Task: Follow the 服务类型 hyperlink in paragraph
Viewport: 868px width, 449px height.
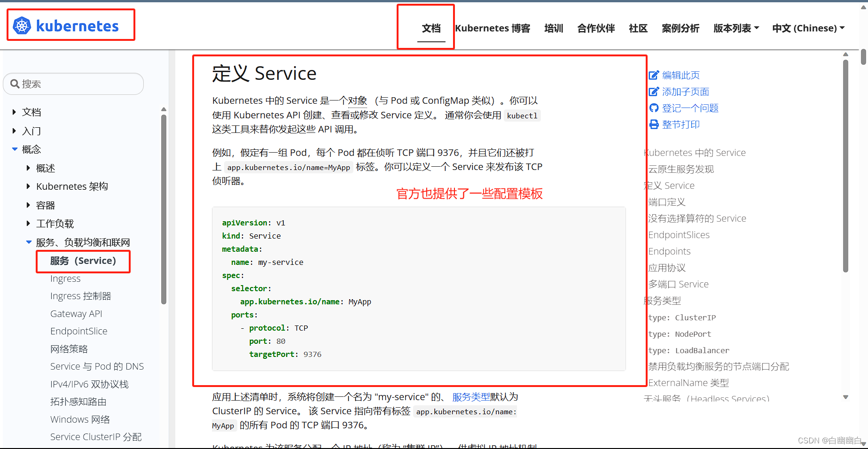Action: tap(471, 397)
